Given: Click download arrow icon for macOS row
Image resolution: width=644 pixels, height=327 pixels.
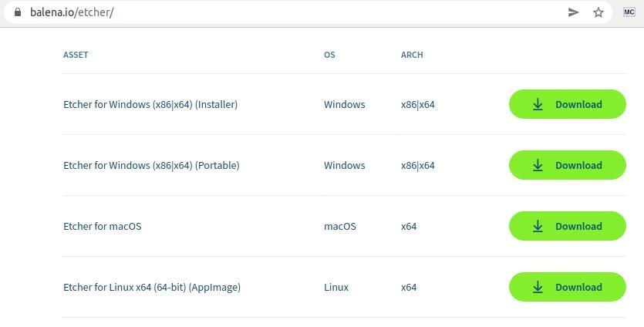Looking at the screenshot, I should click(x=538, y=226).
